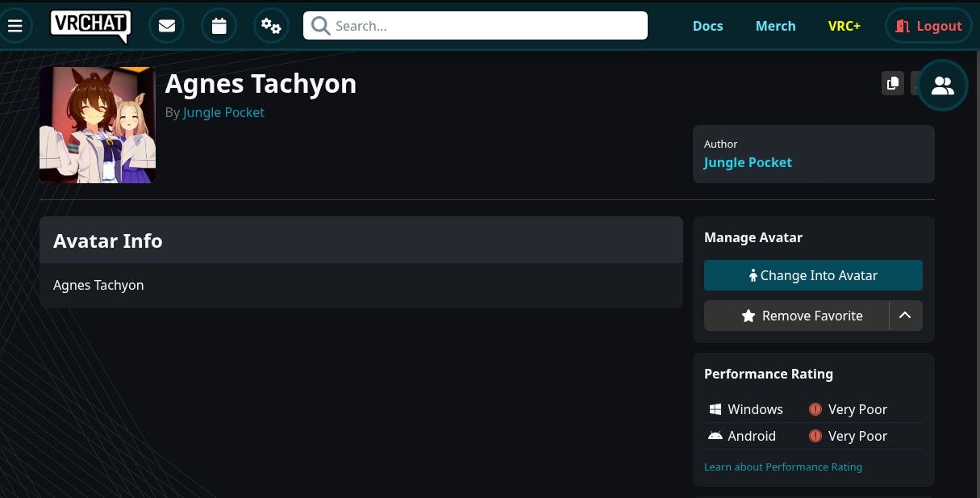
Task: Open the messages envelope icon
Action: [167, 26]
